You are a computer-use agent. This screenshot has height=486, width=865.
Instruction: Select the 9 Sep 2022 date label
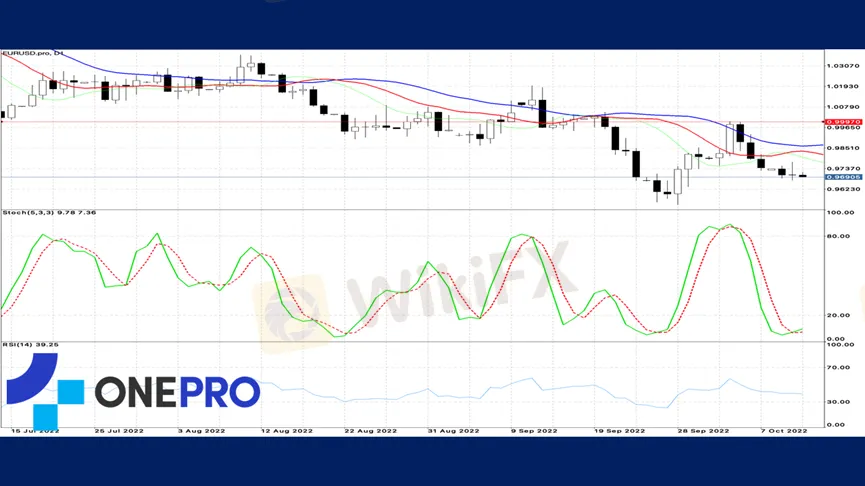[x=536, y=431]
